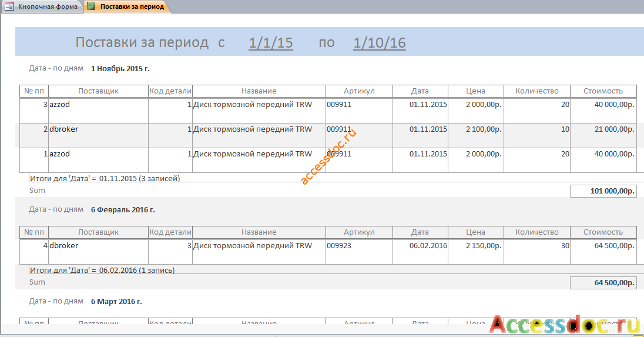Click the form icon on Кнопочная форма tab
The width and height of the screenshot is (644, 337).
[9, 6]
